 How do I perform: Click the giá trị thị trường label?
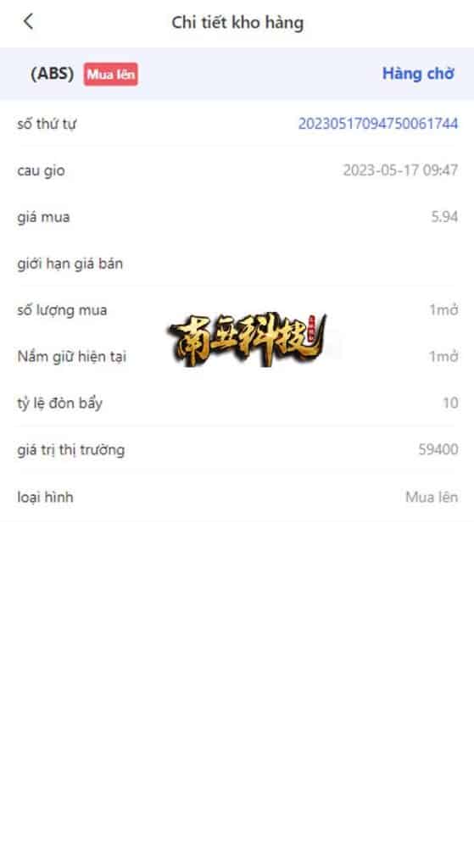(71, 450)
